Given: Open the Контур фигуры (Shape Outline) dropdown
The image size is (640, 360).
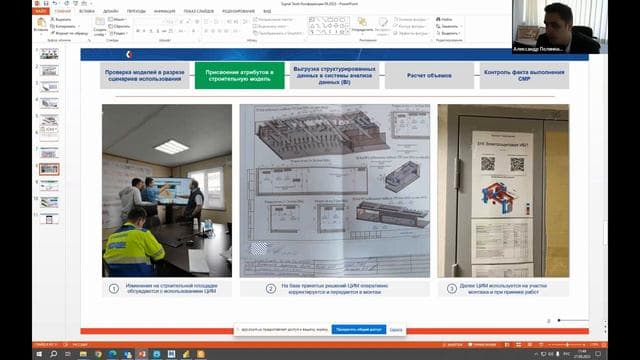Looking at the screenshot, I should click(411, 26).
